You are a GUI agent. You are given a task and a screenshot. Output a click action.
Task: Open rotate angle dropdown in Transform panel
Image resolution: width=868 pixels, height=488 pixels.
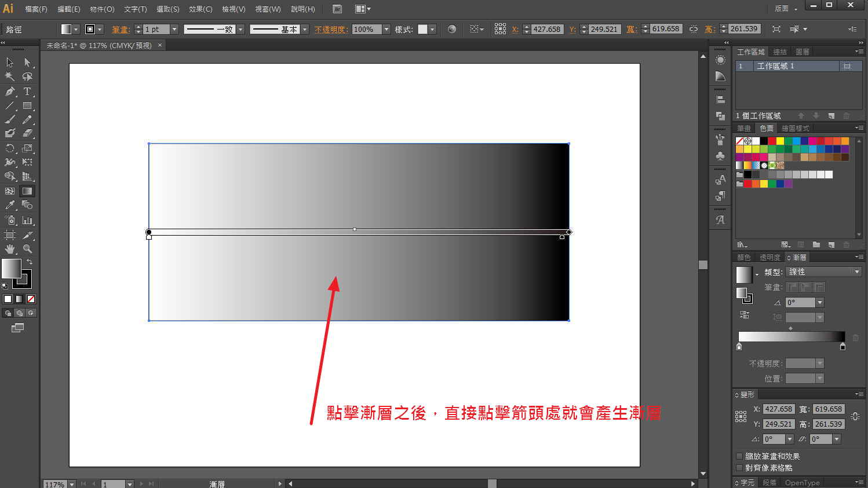point(789,439)
